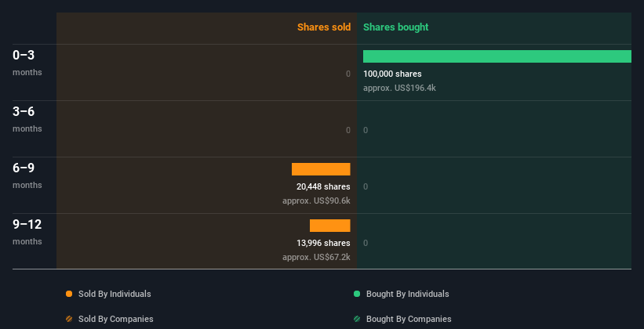Select the orange 9–12 months sold bar
644x329 pixels.
point(329,226)
